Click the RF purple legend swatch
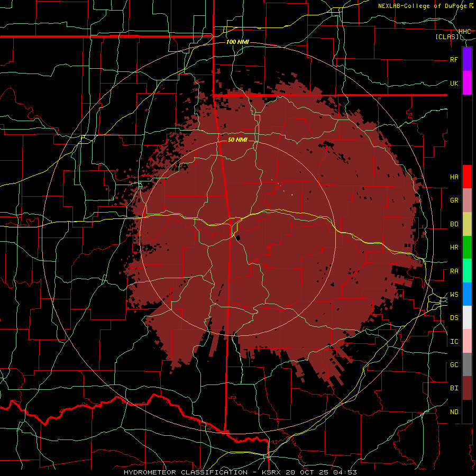 tap(467, 59)
